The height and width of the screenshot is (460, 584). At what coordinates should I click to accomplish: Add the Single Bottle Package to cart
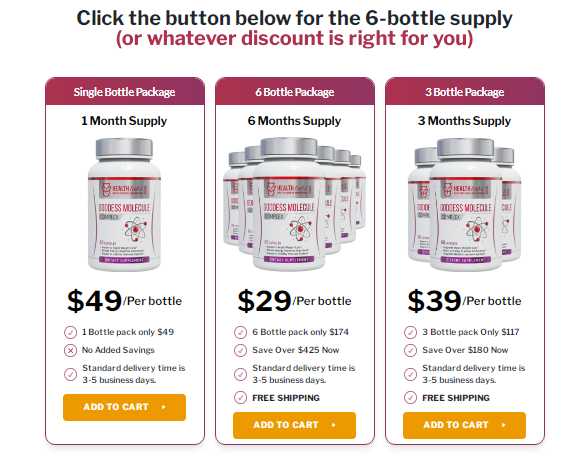point(124,407)
